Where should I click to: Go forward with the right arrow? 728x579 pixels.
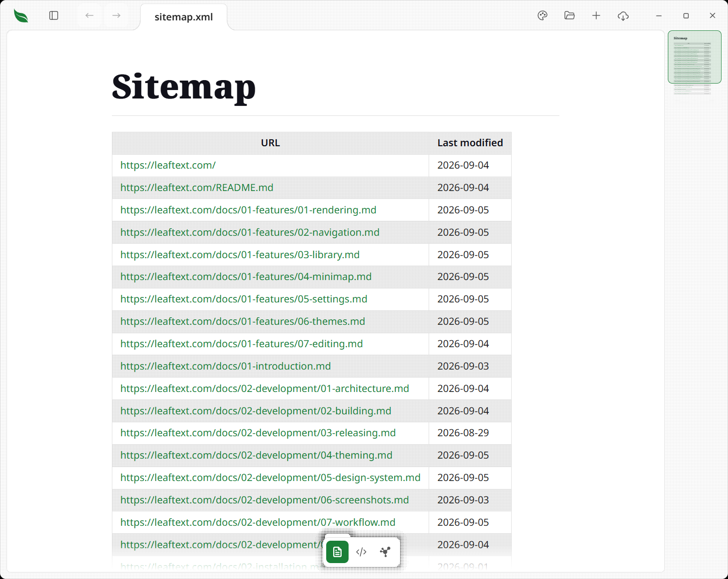click(x=116, y=15)
